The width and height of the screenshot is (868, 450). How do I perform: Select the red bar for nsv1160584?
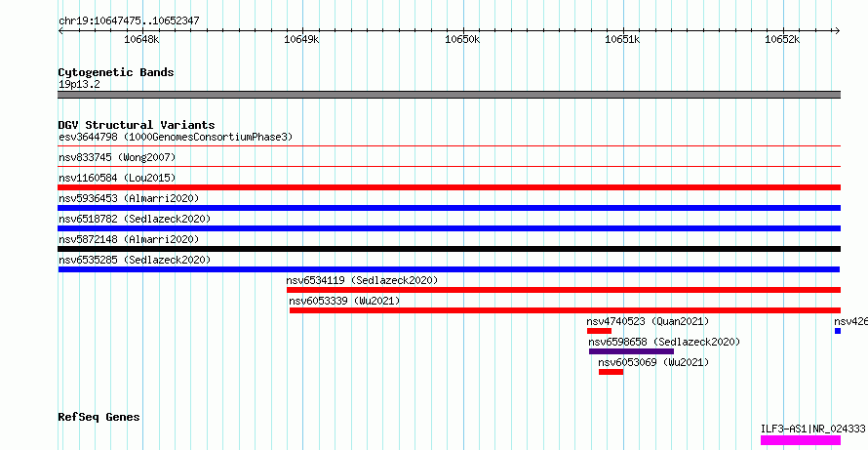click(x=450, y=187)
